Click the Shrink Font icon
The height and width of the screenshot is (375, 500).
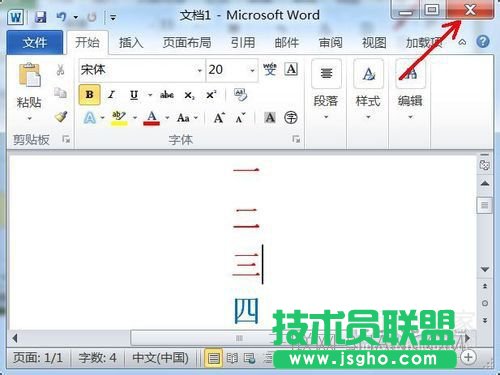point(241,118)
